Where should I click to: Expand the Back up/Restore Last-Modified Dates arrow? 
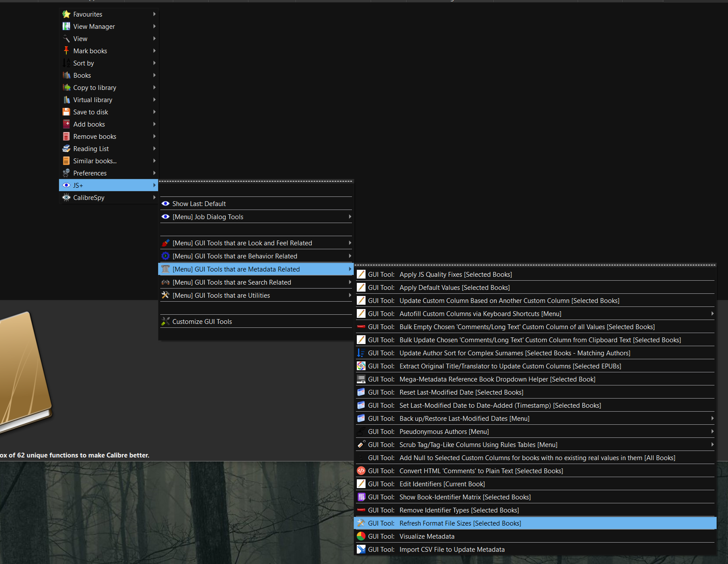click(x=712, y=419)
